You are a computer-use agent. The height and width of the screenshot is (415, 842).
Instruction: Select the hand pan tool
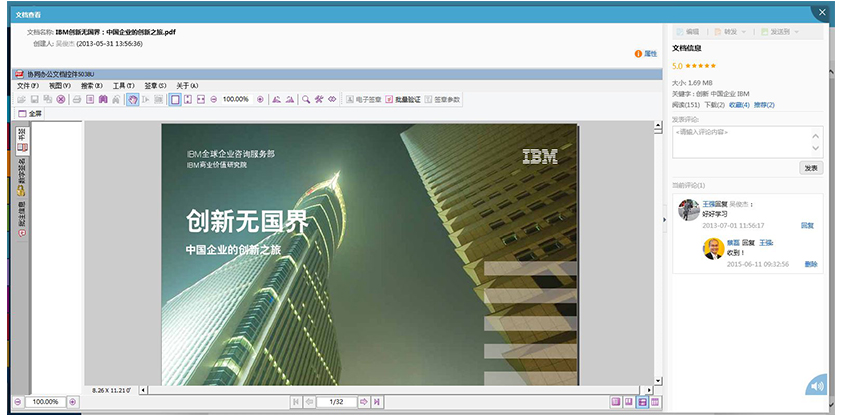coord(132,99)
